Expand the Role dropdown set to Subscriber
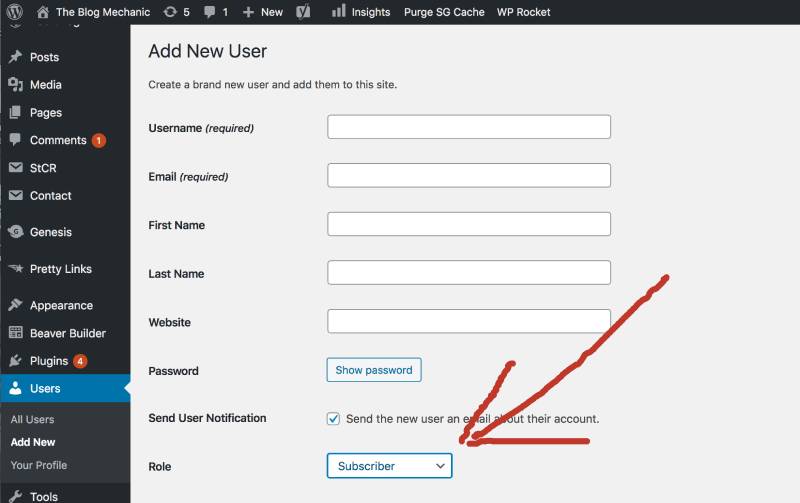The height and width of the screenshot is (503, 800). point(389,466)
